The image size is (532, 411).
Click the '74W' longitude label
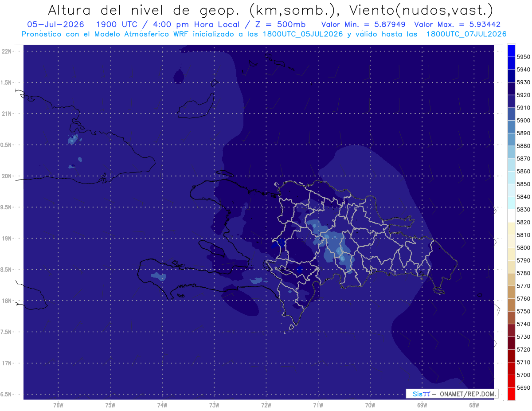[162, 405]
